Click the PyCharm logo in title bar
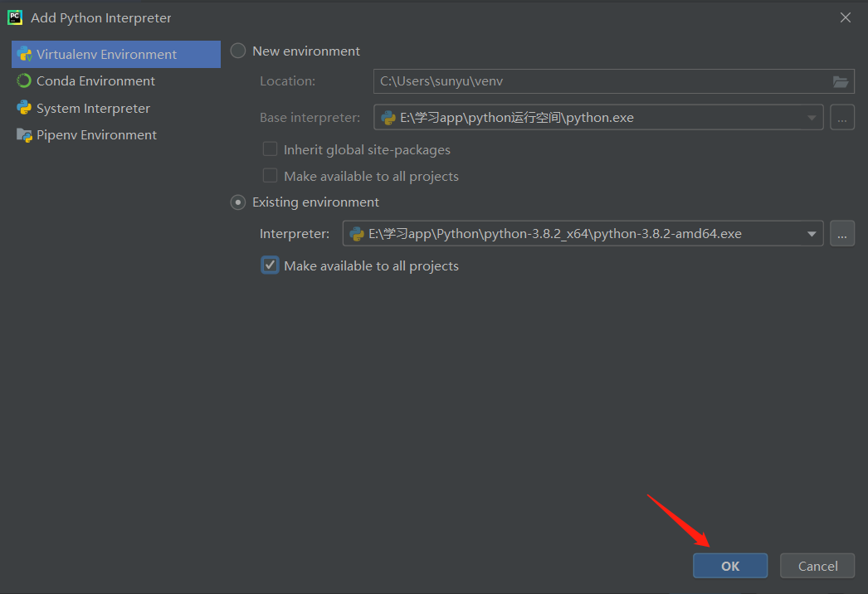 click(x=15, y=17)
